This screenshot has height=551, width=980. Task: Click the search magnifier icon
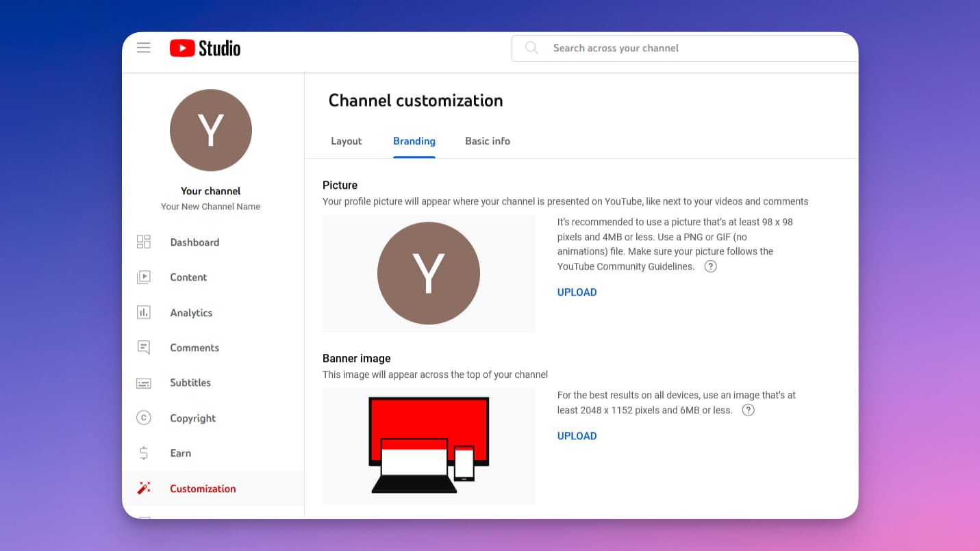pos(531,48)
